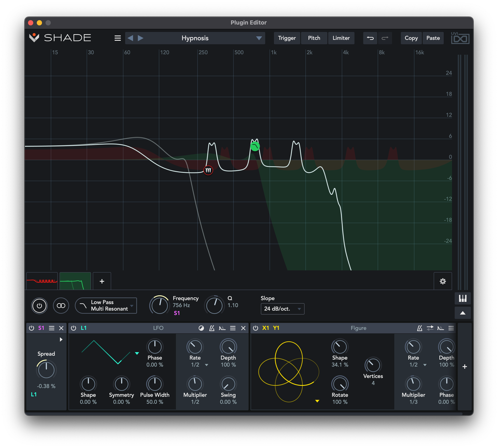Image resolution: width=498 pixels, height=448 pixels.
Task: Click the undo arrow icon
Action: 370,38
